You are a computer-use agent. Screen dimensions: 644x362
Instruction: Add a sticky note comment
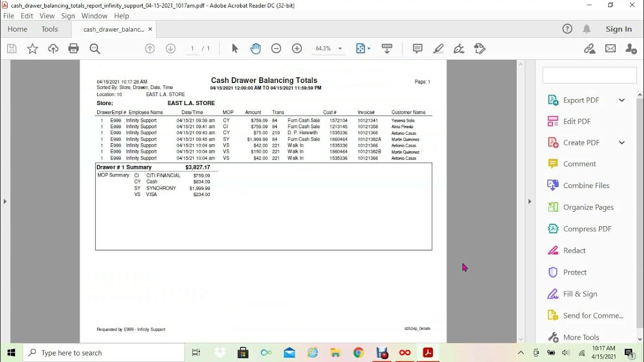click(418, 49)
